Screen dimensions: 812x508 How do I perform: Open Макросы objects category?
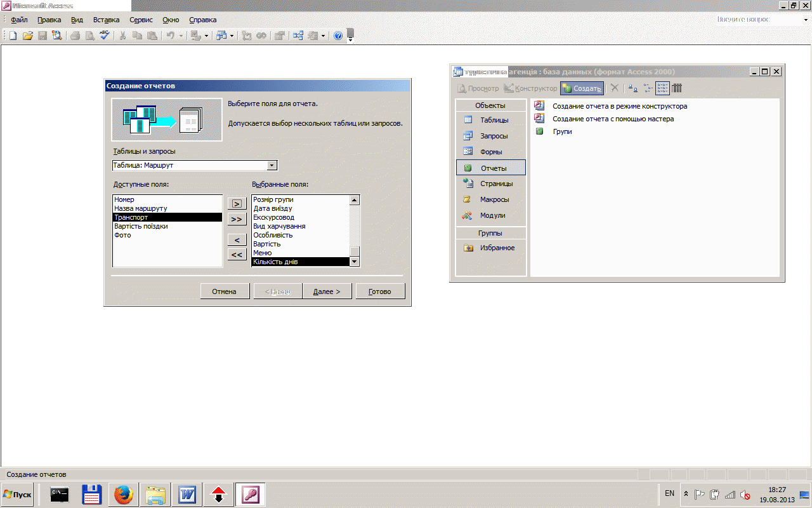click(494, 199)
